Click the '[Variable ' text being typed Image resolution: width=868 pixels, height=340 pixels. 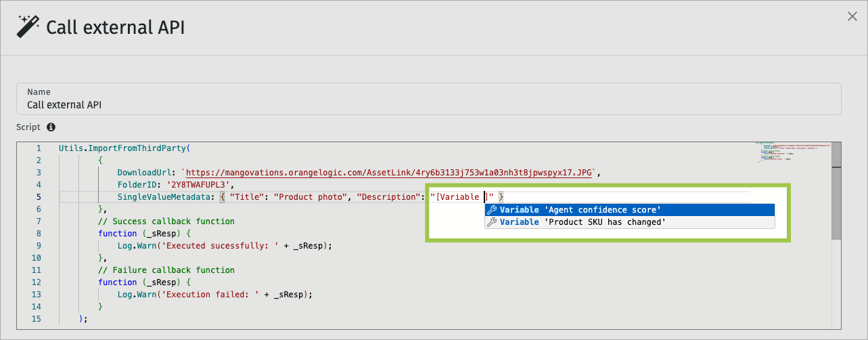[x=458, y=197]
